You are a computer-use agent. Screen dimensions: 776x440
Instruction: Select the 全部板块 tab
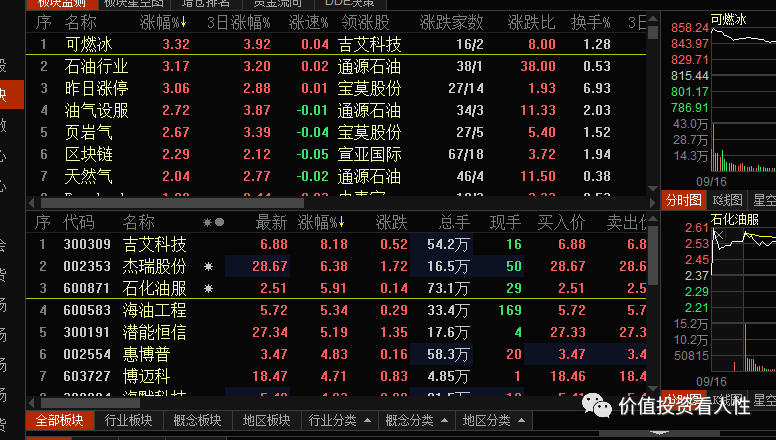pyautogui.click(x=59, y=421)
